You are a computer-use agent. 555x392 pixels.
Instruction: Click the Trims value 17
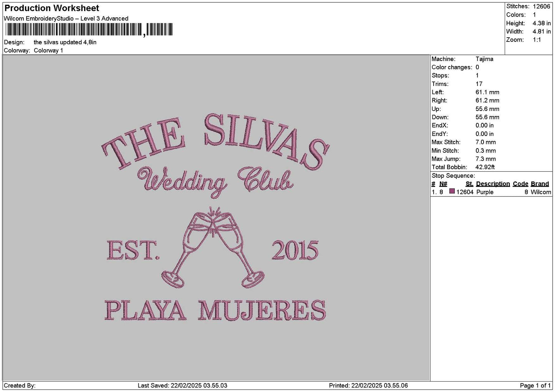click(x=479, y=84)
